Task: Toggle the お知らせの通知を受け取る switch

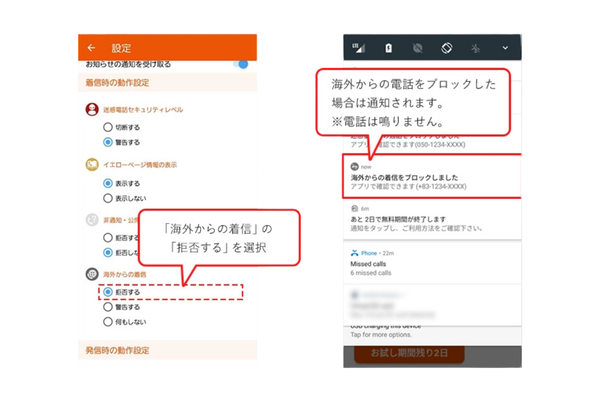Action: tap(240, 64)
